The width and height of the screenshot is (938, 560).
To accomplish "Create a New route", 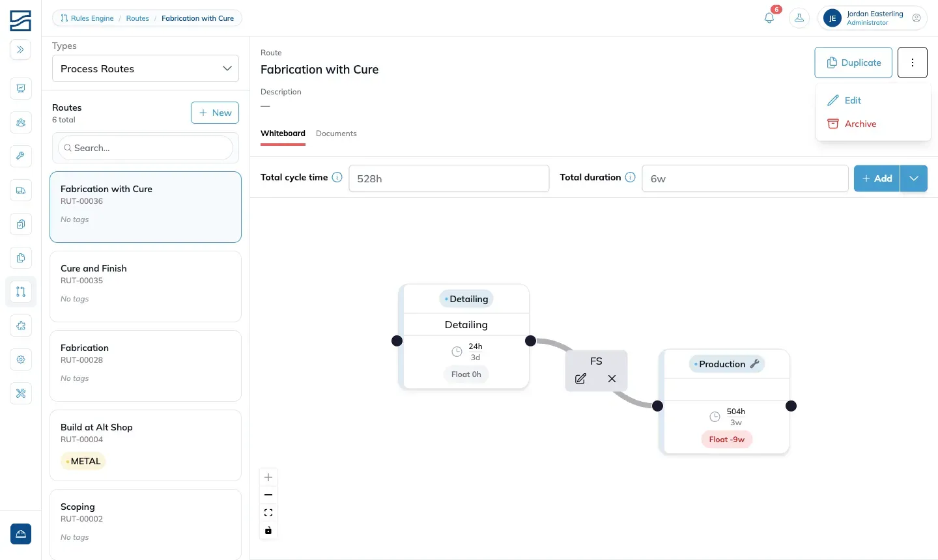I will point(215,113).
